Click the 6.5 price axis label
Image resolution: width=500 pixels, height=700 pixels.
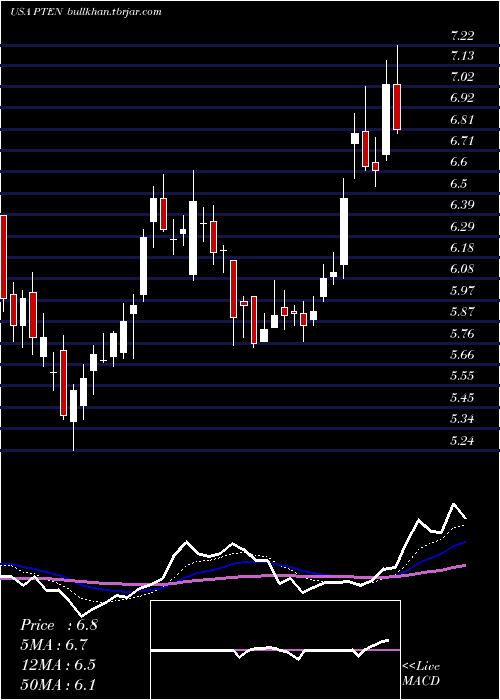[459, 184]
